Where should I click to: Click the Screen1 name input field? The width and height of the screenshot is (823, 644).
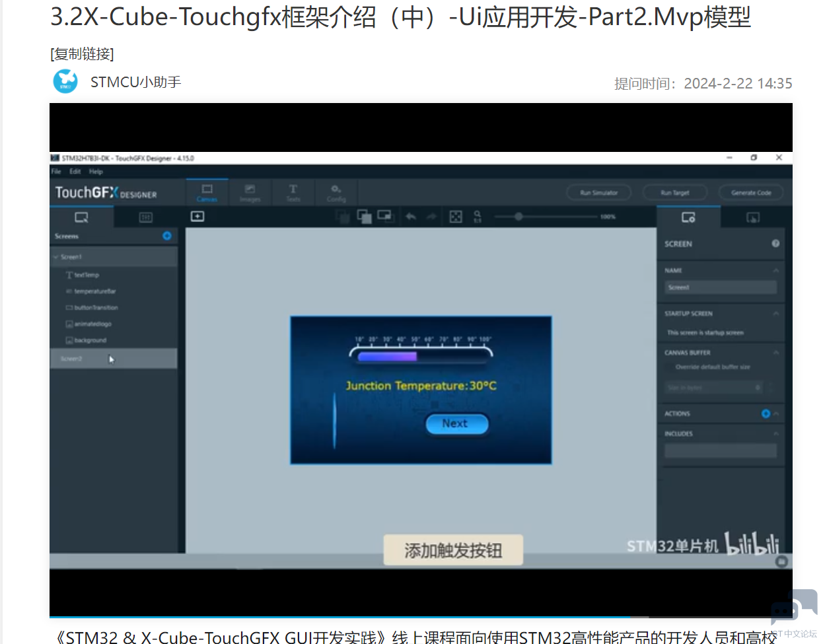tap(721, 287)
